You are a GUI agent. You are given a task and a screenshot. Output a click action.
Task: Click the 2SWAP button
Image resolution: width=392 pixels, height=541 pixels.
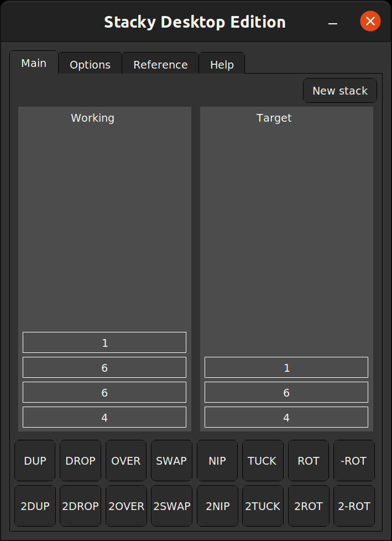click(x=171, y=506)
